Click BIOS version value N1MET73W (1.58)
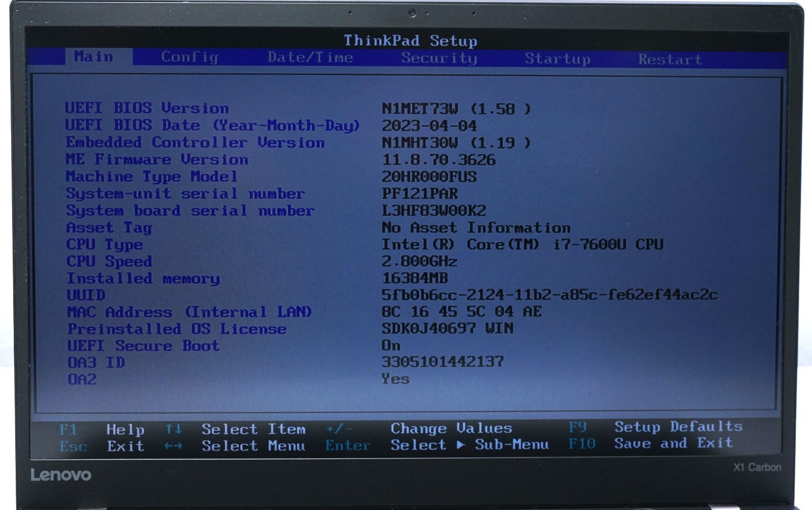 [x=456, y=109]
